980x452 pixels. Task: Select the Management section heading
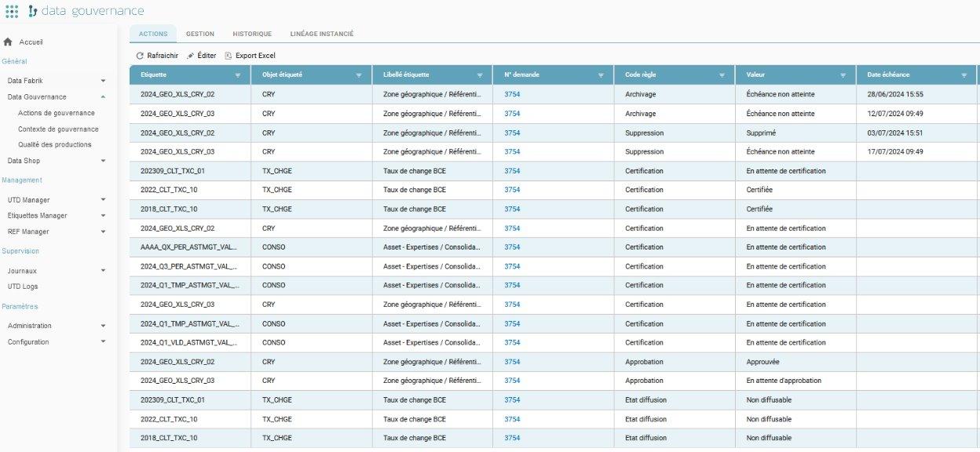click(x=22, y=180)
